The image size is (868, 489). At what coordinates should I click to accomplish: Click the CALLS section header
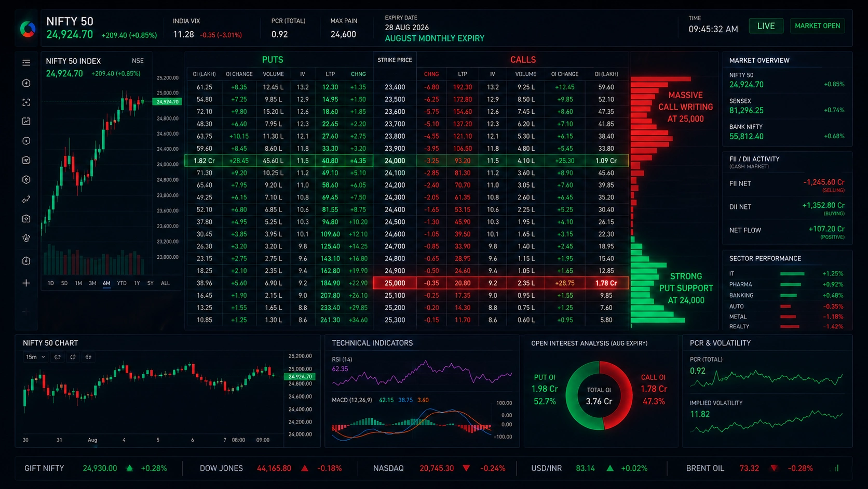523,60
